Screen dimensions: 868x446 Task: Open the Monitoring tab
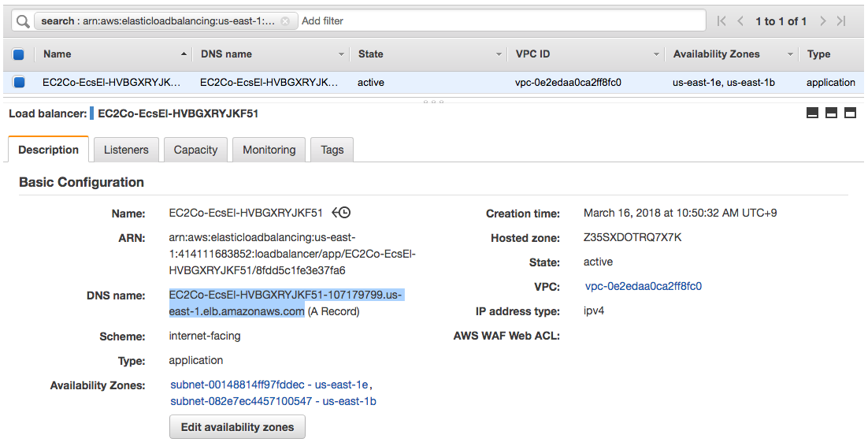[x=269, y=150]
